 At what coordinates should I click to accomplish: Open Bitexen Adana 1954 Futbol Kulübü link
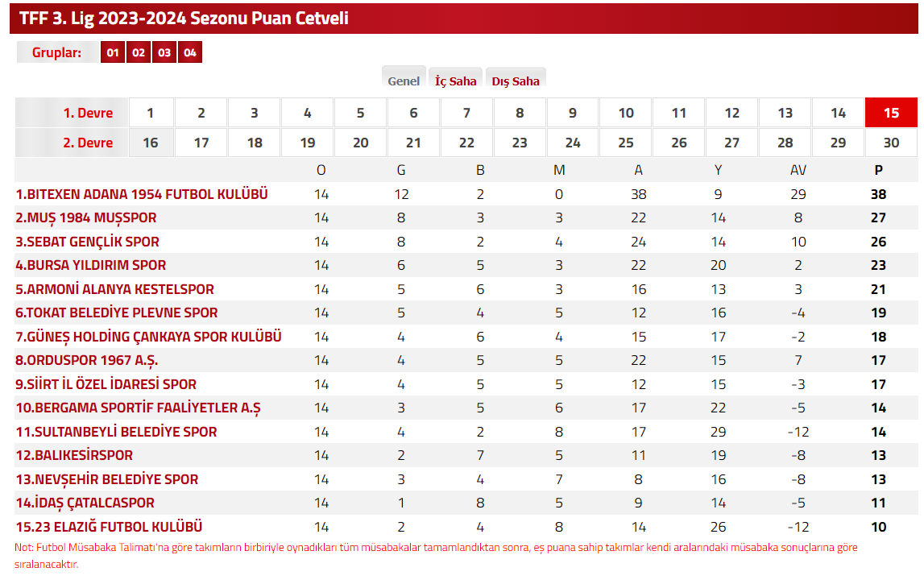(x=142, y=194)
